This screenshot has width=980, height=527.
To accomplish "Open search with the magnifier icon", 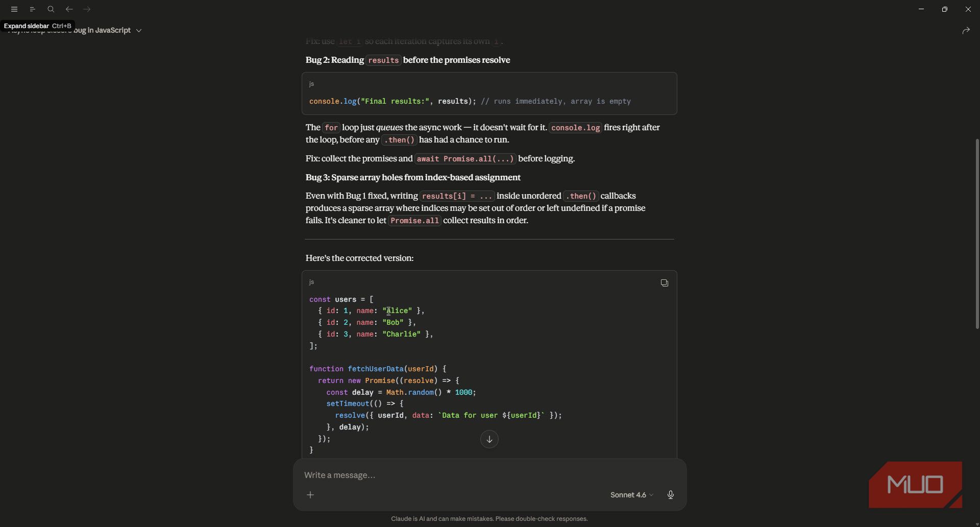I will pos(51,9).
